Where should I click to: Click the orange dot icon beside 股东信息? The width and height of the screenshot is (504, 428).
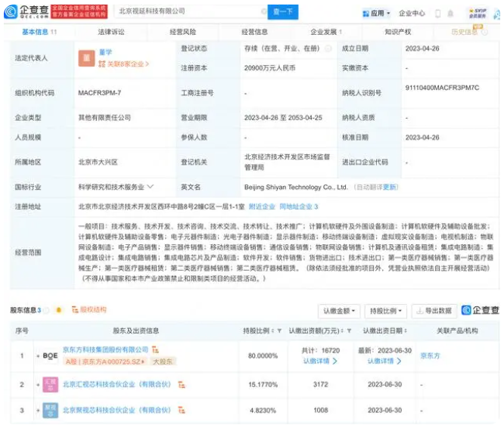[59, 310]
